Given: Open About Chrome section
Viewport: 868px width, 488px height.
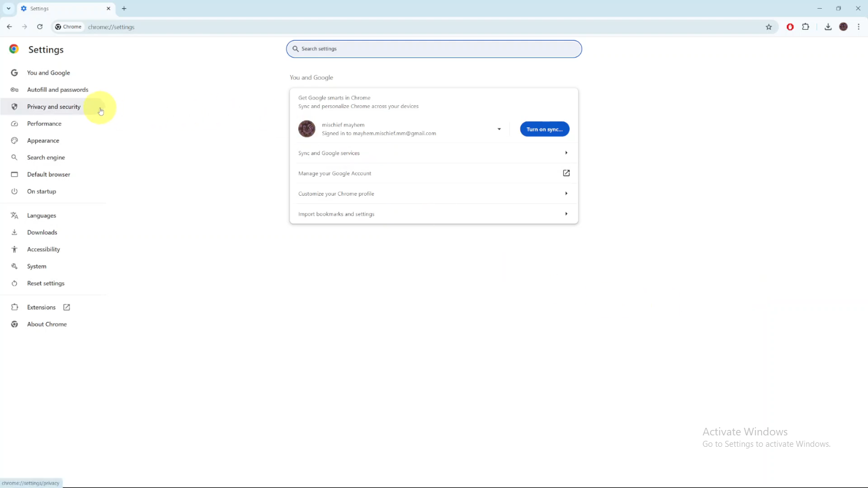Looking at the screenshot, I should point(54,324).
